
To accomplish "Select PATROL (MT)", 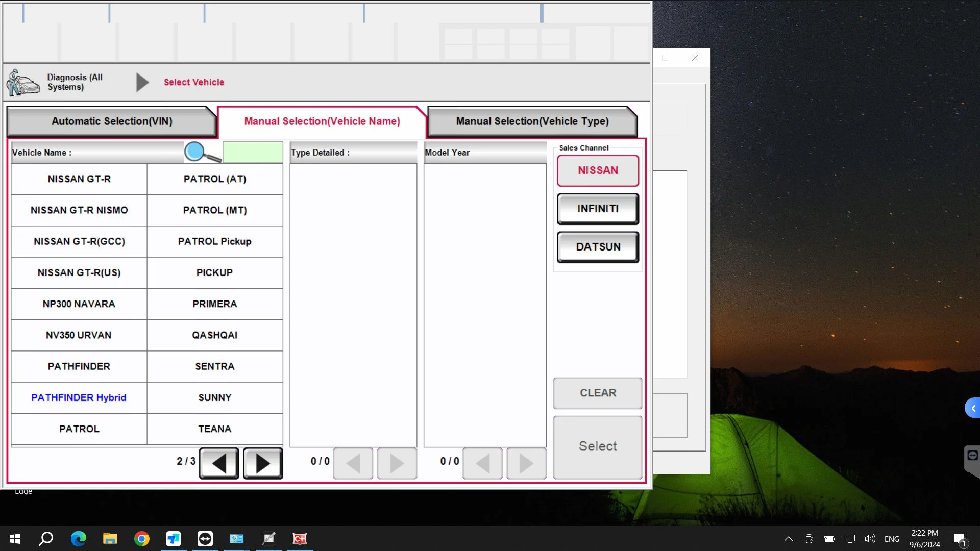I will (215, 210).
